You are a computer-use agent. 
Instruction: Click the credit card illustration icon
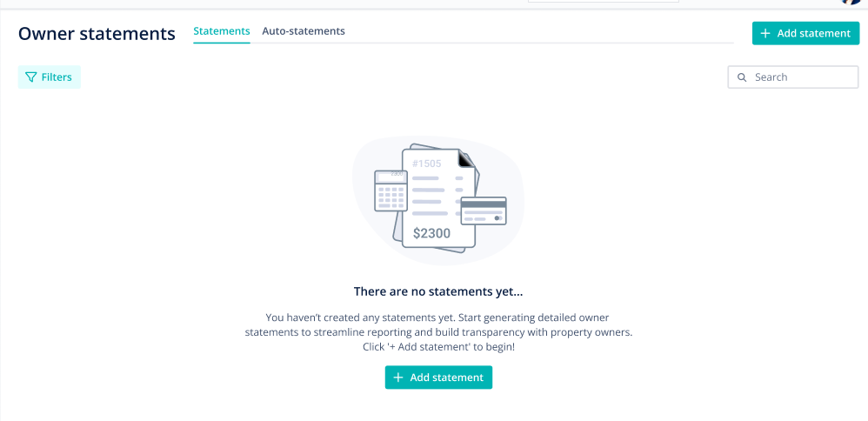pyautogui.click(x=484, y=210)
